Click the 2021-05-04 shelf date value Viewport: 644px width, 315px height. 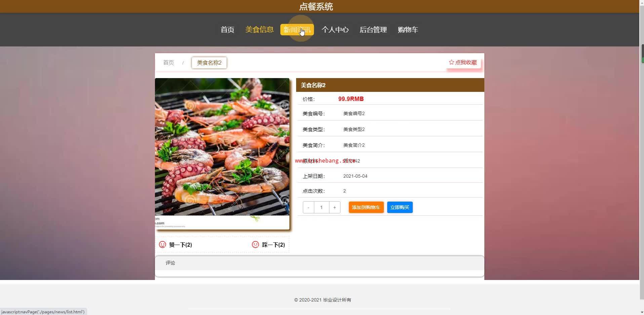coord(355,176)
